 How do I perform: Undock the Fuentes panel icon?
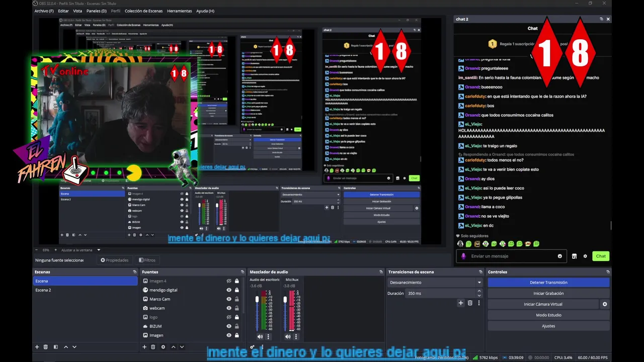pos(242,272)
